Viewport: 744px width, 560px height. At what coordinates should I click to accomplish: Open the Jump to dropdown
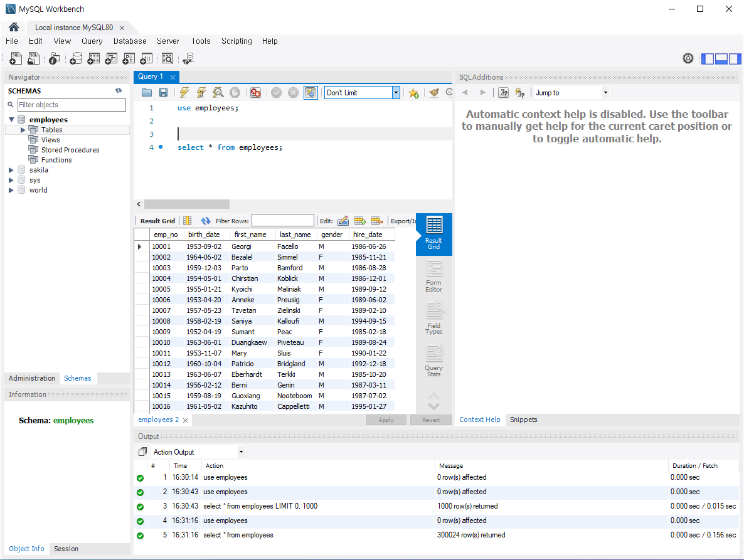(605, 92)
